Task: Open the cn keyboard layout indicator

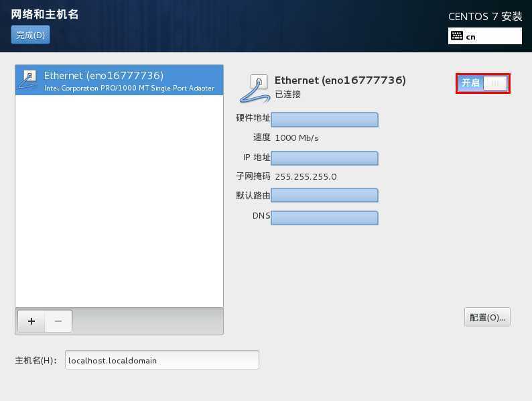Action: pyautogui.click(x=485, y=36)
